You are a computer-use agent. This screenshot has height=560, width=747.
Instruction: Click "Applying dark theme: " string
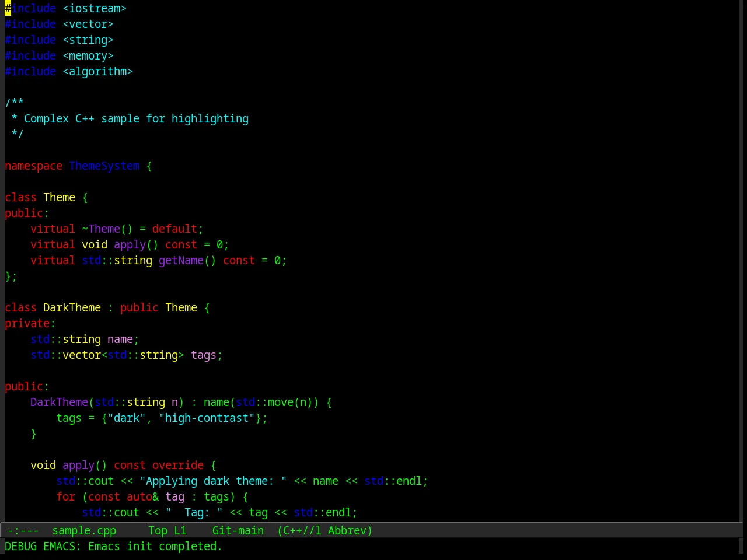(x=213, y=481)
